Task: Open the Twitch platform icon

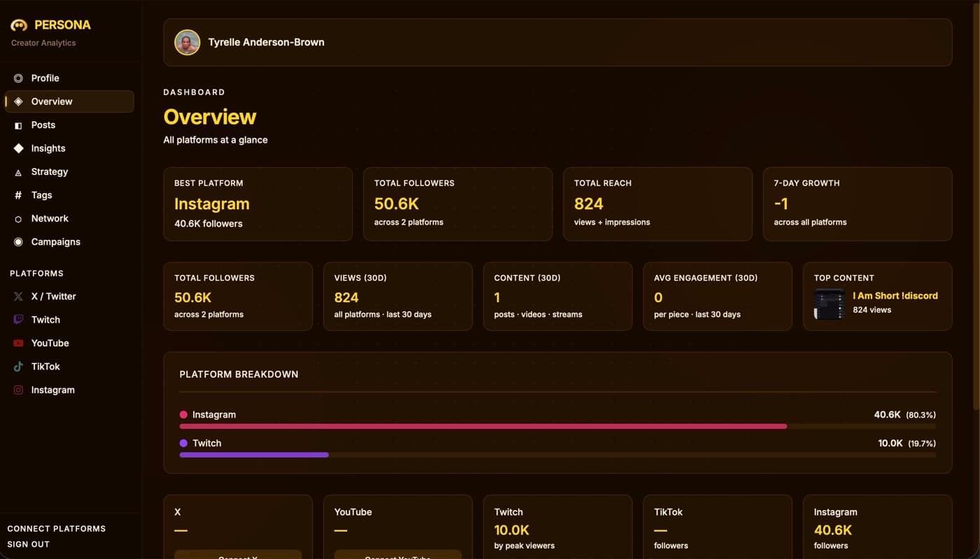Action: (x=18, y=320)
